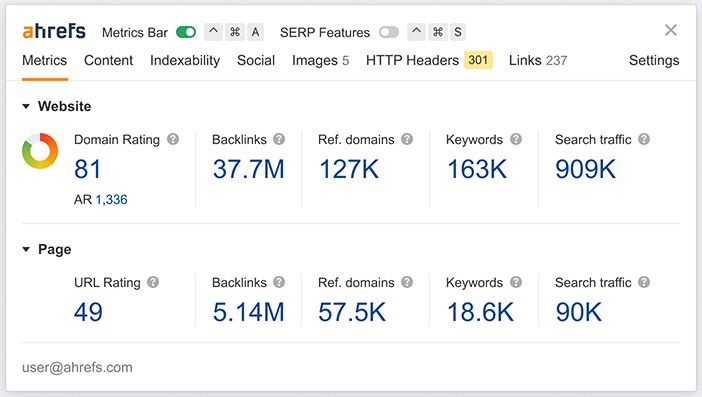
Task: Show help for Website Backlinks
Action: [x=279, y=139]
